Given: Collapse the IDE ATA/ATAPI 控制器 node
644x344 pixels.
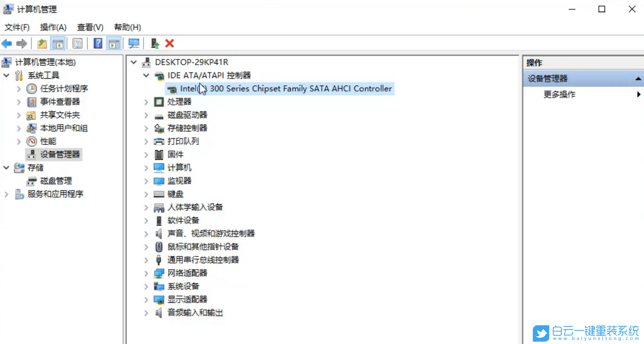Looking at the screenshot, I should [x=146, y=75].
